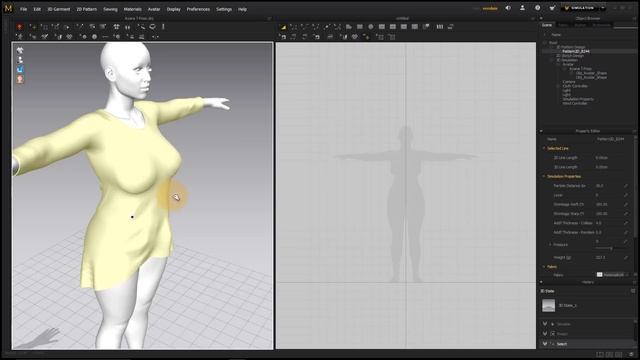Select Camera in the scene tree

click(x=569, y=82)
